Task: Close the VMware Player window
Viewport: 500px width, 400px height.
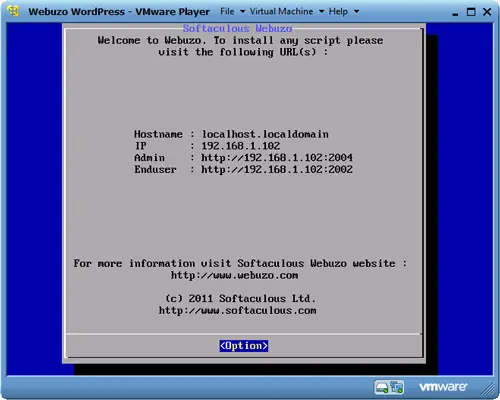Action: pos(487,12)
